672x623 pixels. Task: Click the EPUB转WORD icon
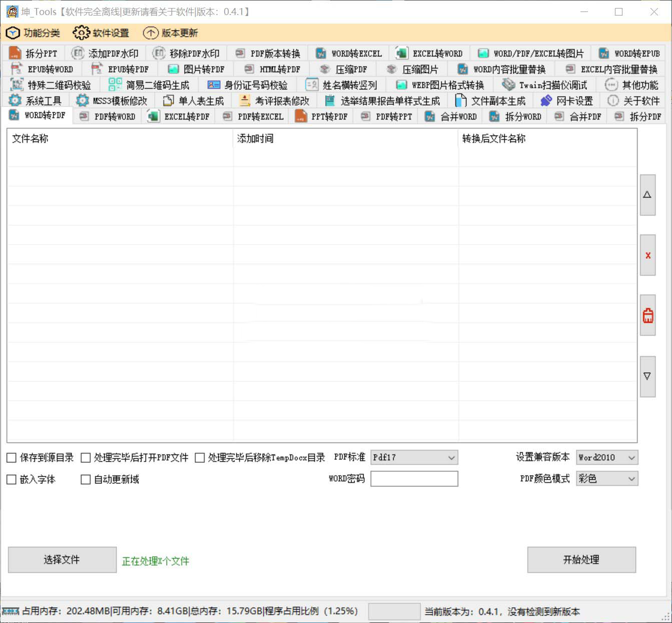tap(17, 69)
